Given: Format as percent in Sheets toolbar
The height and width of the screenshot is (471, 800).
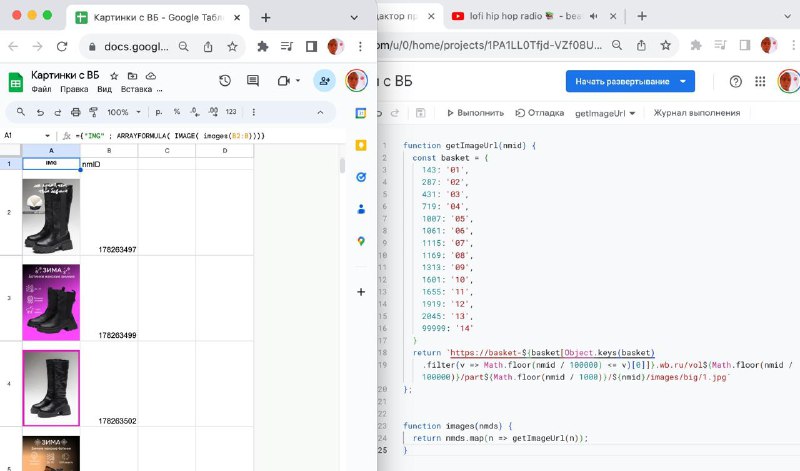Looking at the screenshot, I should pos(177,112).
